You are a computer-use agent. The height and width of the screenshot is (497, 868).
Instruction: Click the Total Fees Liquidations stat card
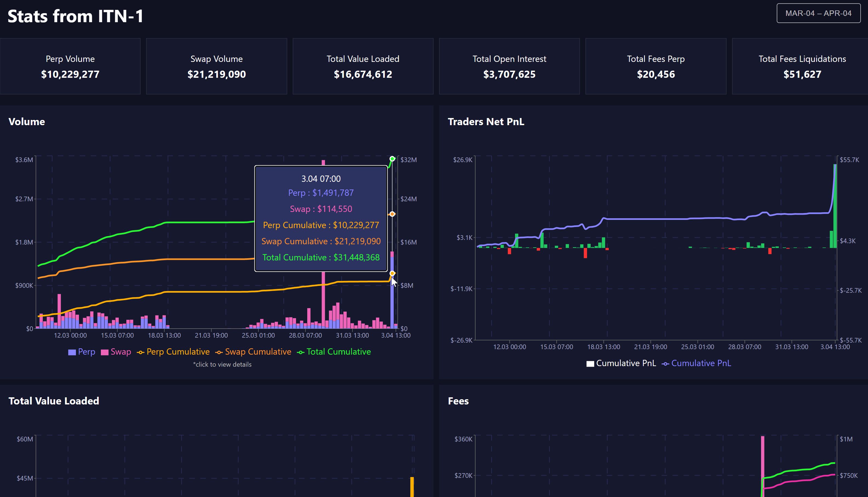pos(800,66)
